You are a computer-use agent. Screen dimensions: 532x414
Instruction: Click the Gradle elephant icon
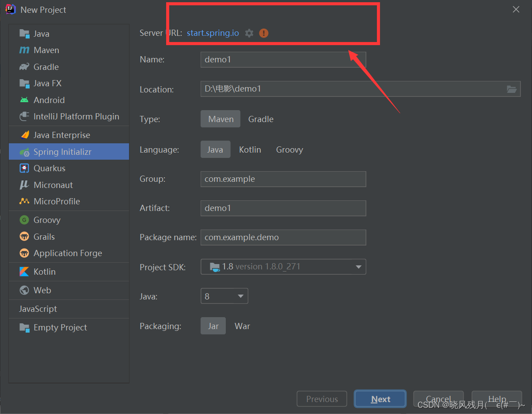coord(24,67)
